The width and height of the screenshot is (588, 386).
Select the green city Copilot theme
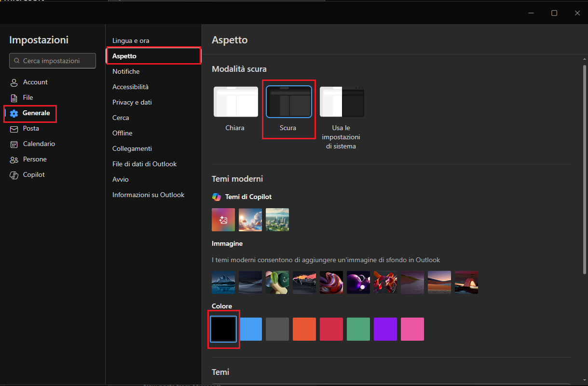[277, 220]
